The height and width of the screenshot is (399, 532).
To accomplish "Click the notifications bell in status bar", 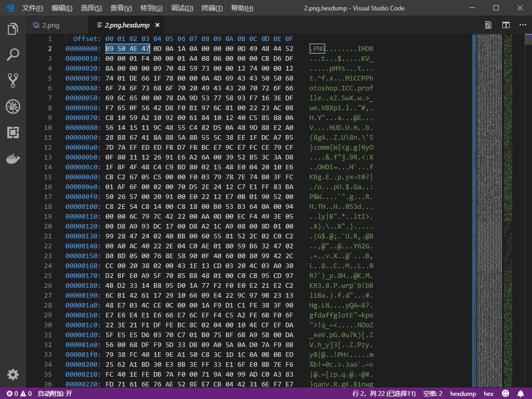I will tap(521, 394).
